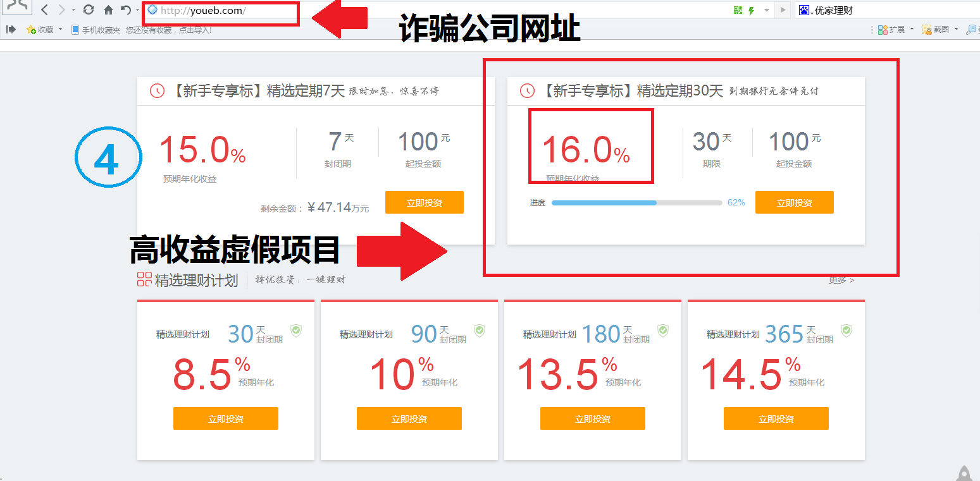980x481 pixels.
Task: Click the 62% progress bar
Action: tap(636, 203)
